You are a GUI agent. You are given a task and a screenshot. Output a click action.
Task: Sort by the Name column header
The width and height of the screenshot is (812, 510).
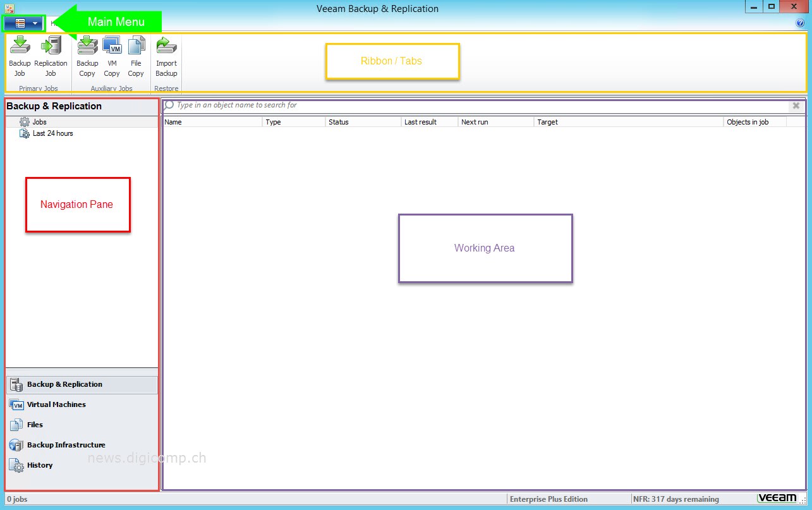212,122
